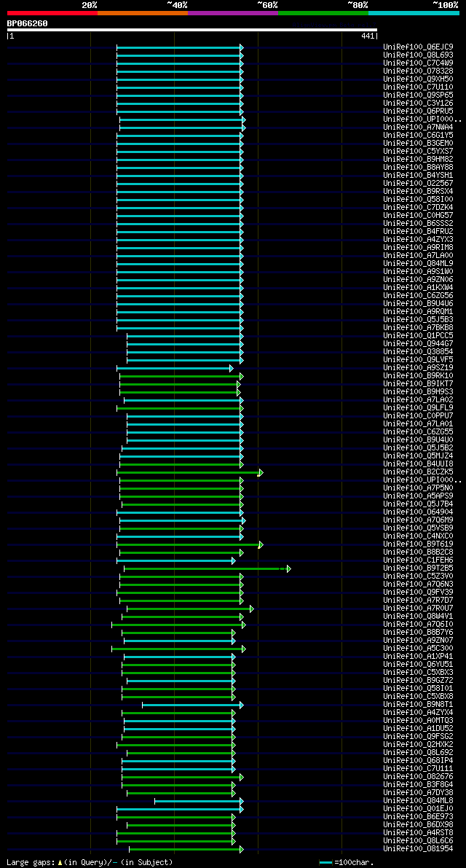Select the UniRef100_C0PPU7 label
Viewport: 466px width, 868px height.
[418, 416]
